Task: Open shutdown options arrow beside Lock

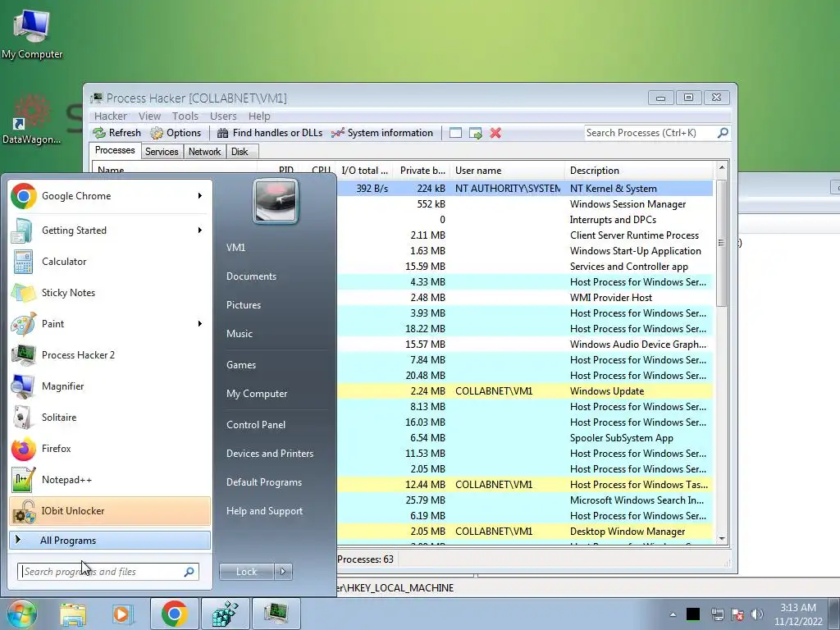Action: click(283, 572)
